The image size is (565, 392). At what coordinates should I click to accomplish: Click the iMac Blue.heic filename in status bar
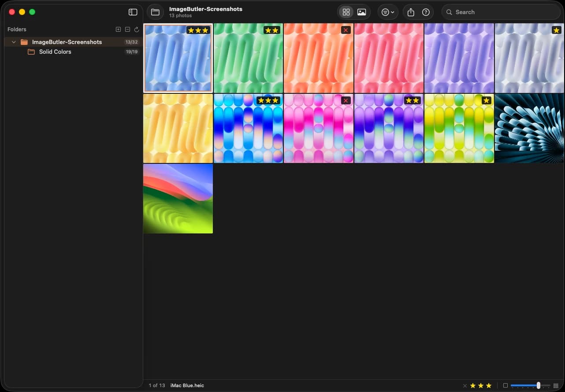click(x=187, y=386)
